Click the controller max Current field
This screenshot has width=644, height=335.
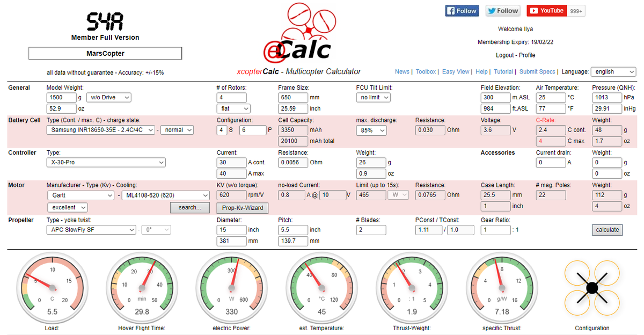click(231, 173)
